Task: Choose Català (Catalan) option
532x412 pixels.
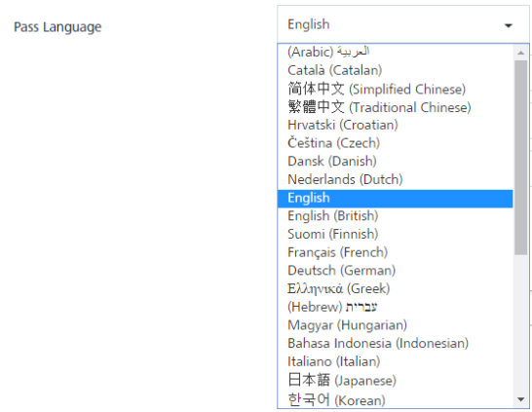Action: tap(396, 70)
